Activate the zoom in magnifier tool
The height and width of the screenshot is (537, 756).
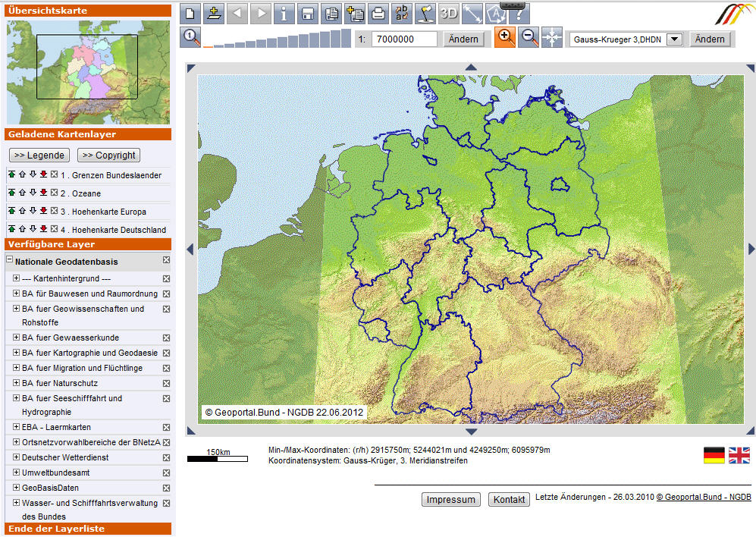[505, 38]
